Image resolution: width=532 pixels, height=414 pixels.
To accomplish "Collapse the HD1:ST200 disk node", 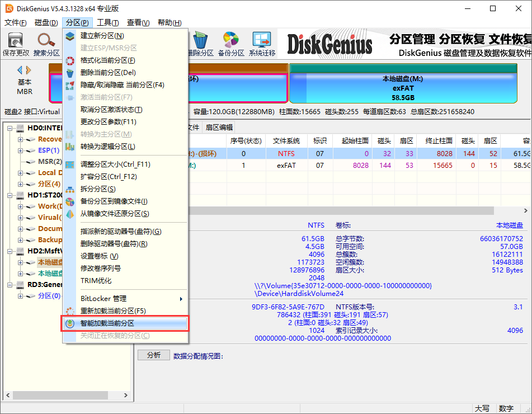I will tap(10, 195).
